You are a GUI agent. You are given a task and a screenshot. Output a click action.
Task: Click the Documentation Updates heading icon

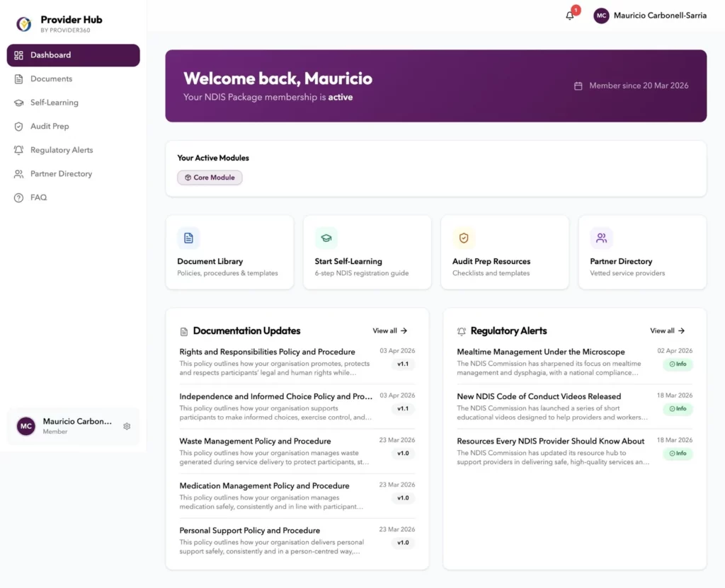[184, 331]
